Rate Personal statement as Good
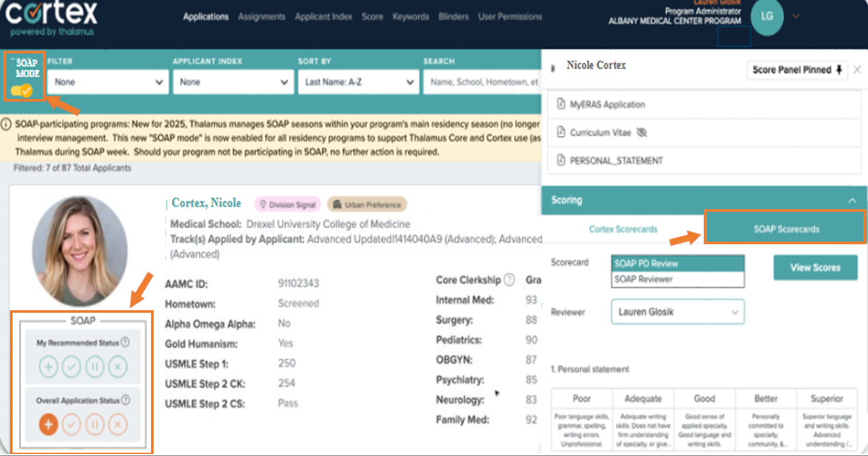This screenshot has width=868, height=456. tap(704, 419)
